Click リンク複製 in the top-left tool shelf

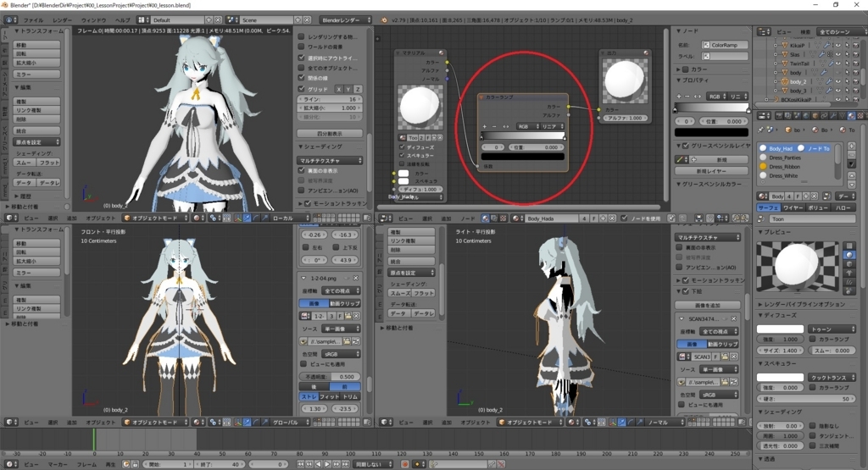[x=36, y=110]
